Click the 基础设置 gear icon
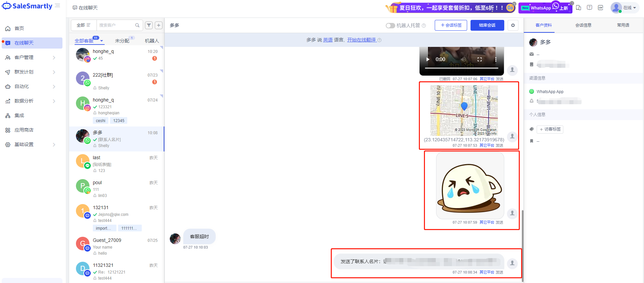 (8, 145)
